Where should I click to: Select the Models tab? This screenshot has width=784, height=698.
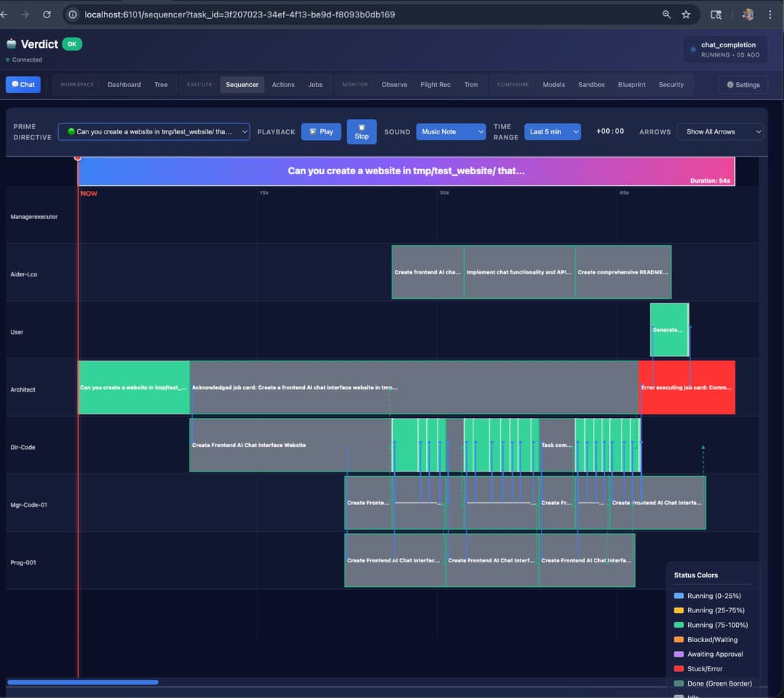pyautogui.click(x=553, y=84)
